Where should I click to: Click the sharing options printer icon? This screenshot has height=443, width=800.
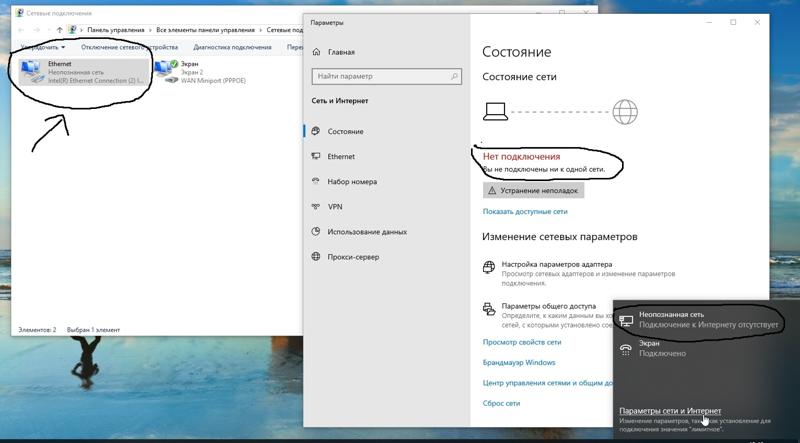(x=489, y=309)
